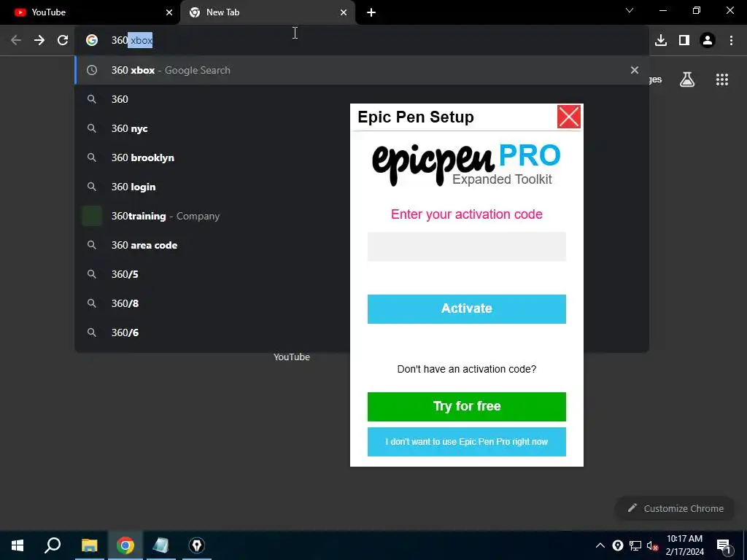The width and height of the screenshot is (747, 560).
Task: Click the Google icon in the address bar
Action: click(92, 41)
